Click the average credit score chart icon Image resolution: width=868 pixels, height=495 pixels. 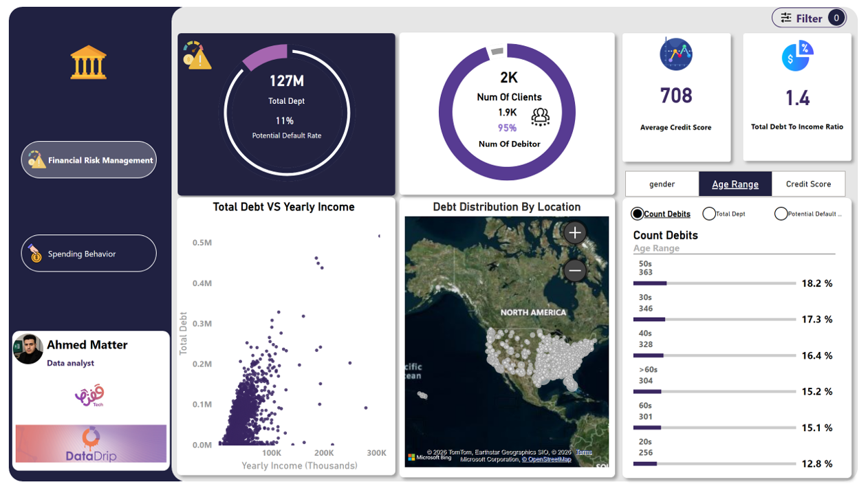click(675, 54)
